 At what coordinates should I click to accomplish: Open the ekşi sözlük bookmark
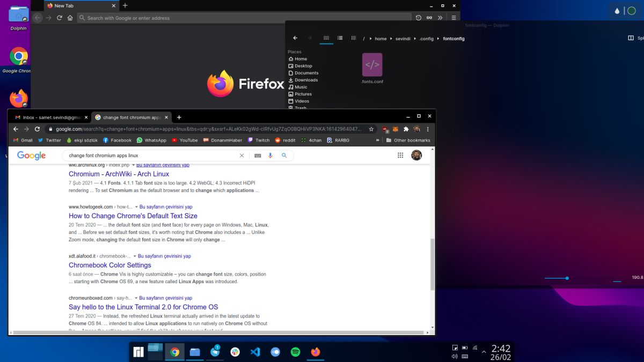pos(82,140)
